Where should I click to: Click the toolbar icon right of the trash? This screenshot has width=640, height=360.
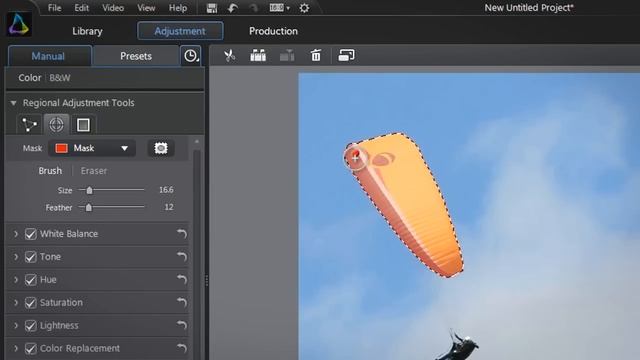click(346, 55)
